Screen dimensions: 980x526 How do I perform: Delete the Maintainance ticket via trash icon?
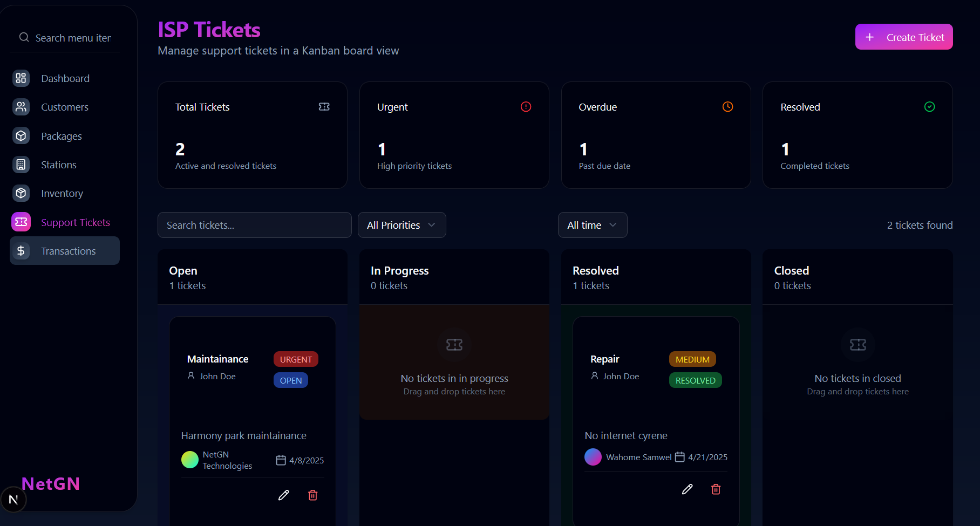312,495
